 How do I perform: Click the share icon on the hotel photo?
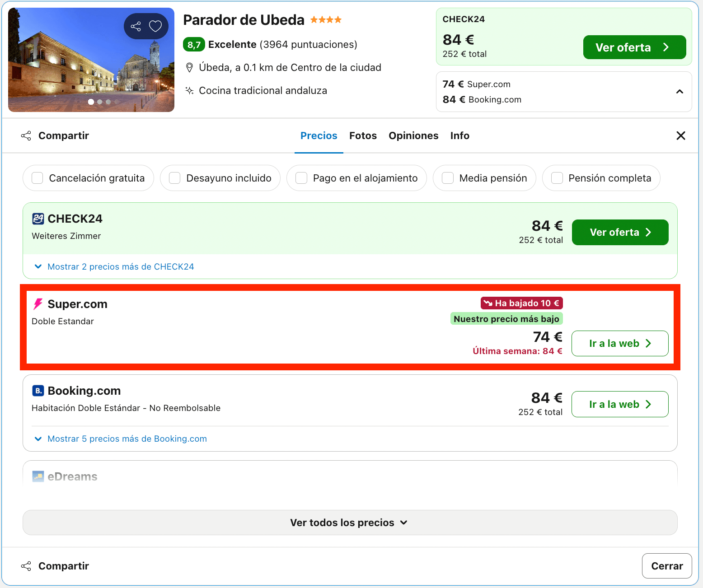coord(136,26)
